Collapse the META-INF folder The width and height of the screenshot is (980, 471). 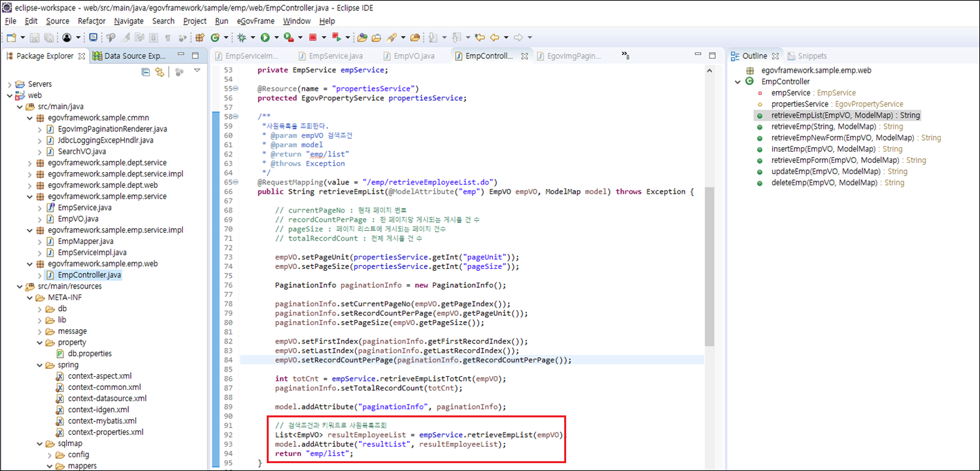pyautogui.click(x=29, y=297)
